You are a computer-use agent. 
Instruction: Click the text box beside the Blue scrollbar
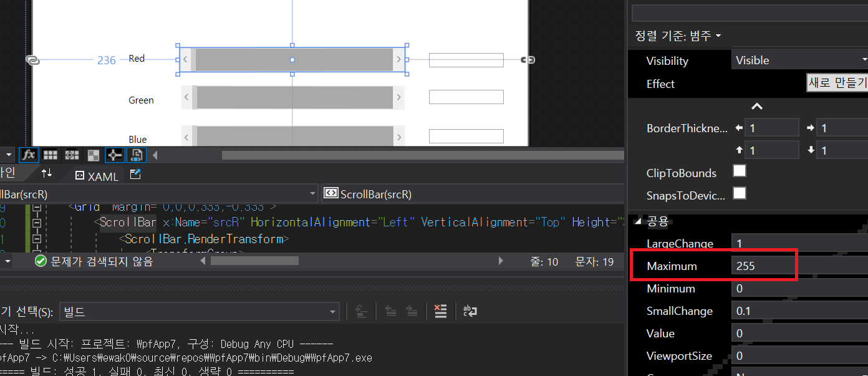pos(466,136)
